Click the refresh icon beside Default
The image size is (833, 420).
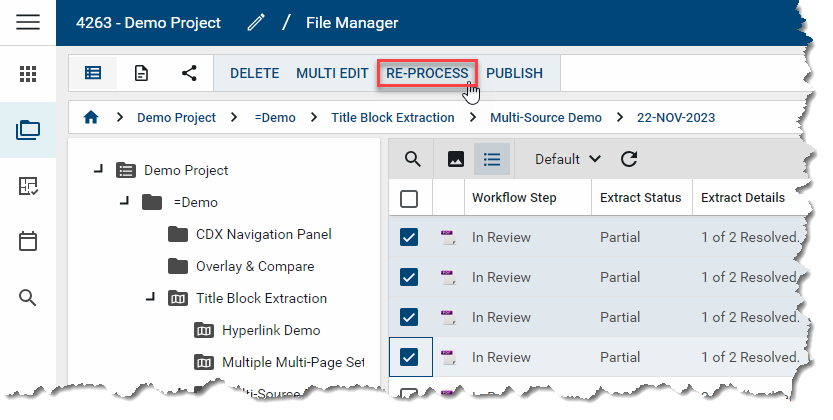point(629,159)
